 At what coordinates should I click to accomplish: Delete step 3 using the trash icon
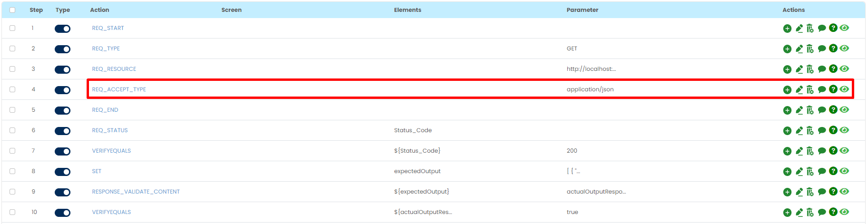(810, 69)
